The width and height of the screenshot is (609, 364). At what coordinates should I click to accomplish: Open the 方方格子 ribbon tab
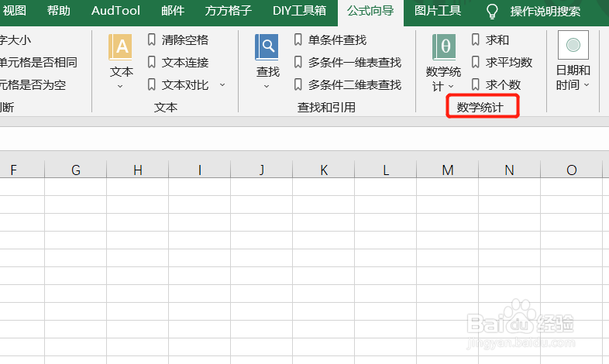pyautogui.click(x=229, y=11)
